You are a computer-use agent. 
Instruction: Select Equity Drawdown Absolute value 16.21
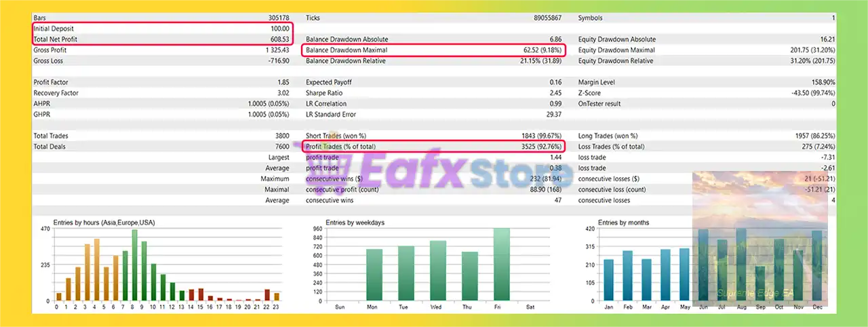827,39
